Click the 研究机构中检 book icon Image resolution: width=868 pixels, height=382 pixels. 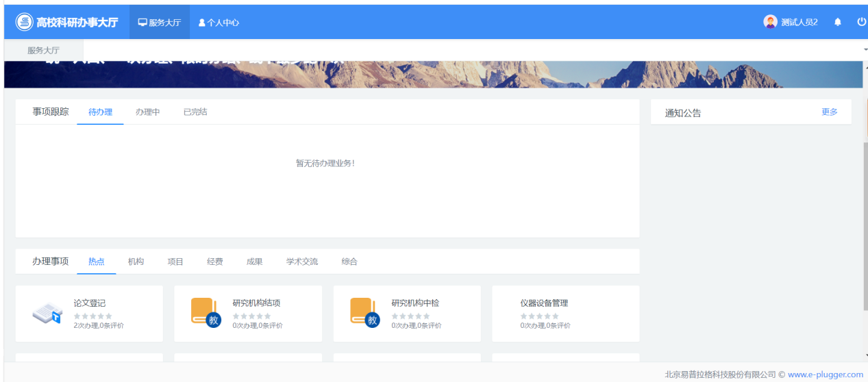tap(364, 312)
